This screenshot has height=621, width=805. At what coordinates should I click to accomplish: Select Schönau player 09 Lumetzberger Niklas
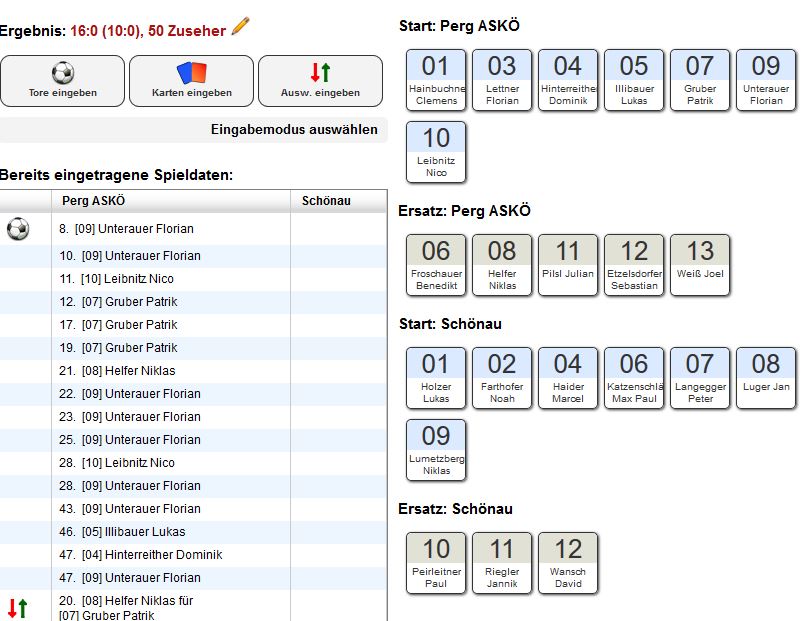[x=436, y=450]
